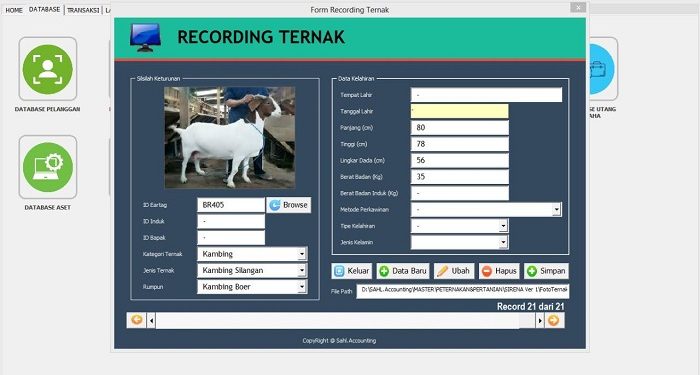Screen dimensions: 700x375
Task: Open the Kategori Ternak dropdown
Action: tap(302, 254)
